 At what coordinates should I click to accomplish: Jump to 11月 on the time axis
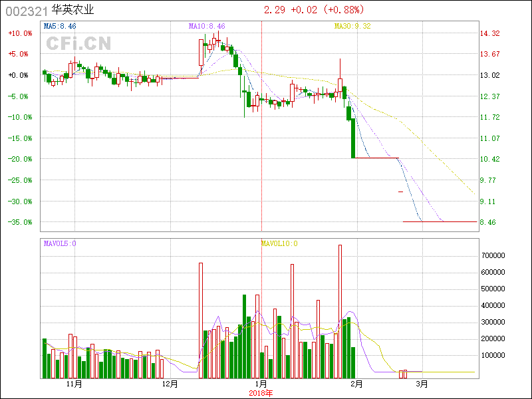[74, 384]
